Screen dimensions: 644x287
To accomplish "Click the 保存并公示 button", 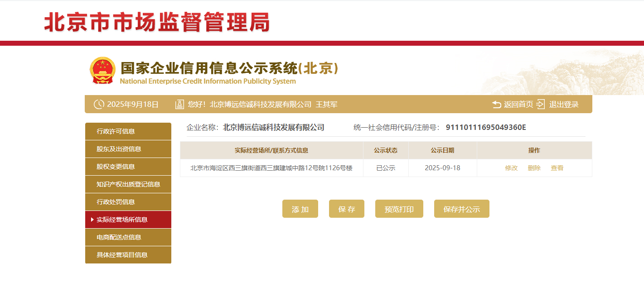I will (462, 209).
